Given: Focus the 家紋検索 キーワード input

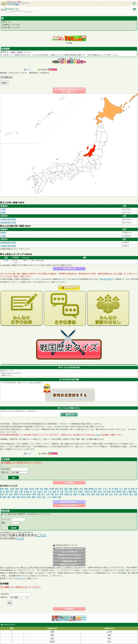Looking at the screenshot, I should 18,519.
